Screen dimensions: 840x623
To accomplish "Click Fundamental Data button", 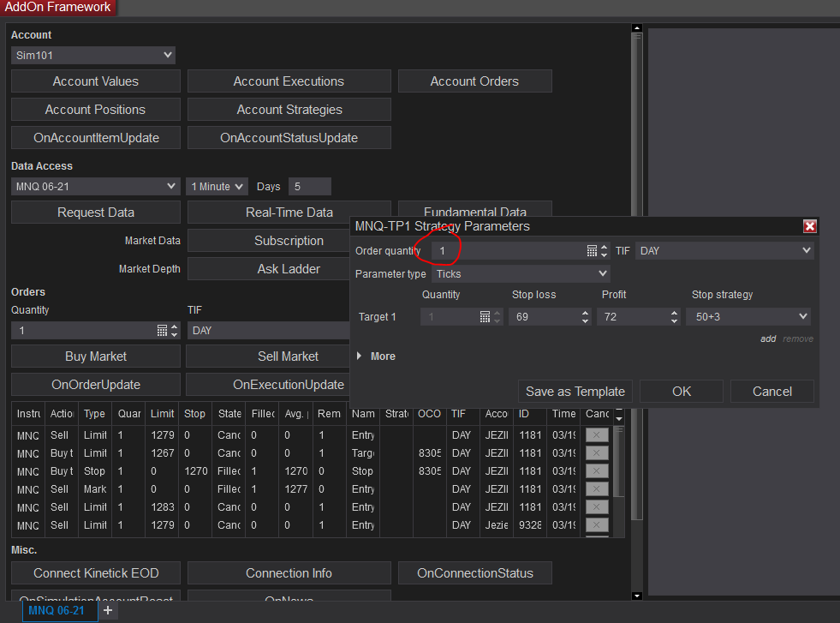I will click(x=474, y=211).
